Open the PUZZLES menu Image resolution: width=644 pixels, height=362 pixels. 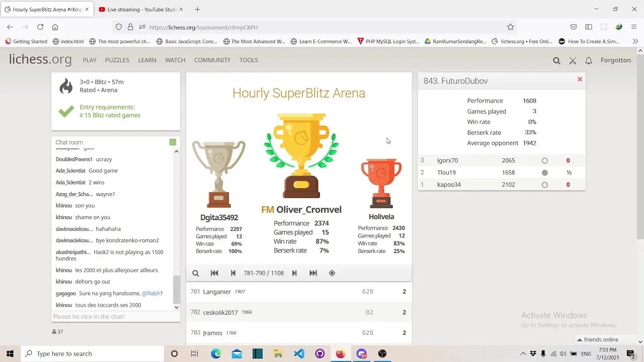coord(117,60)
